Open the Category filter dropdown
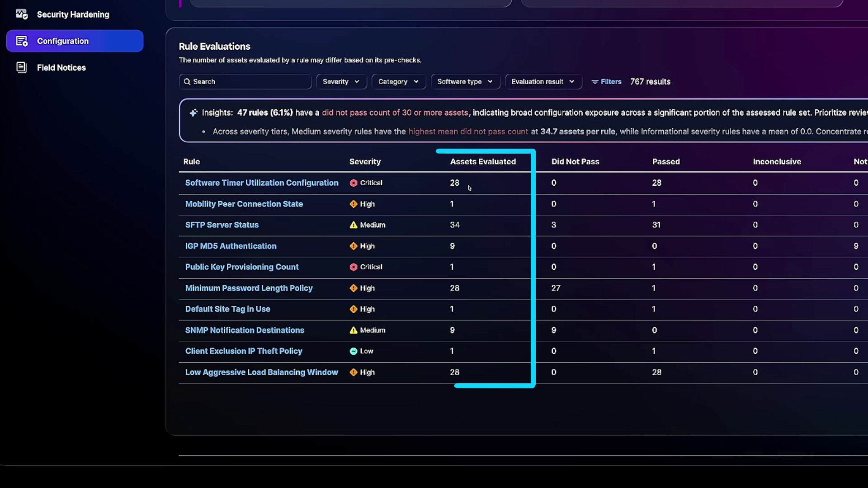The height and width of the screenshot is (488, 868). [398, 82]
